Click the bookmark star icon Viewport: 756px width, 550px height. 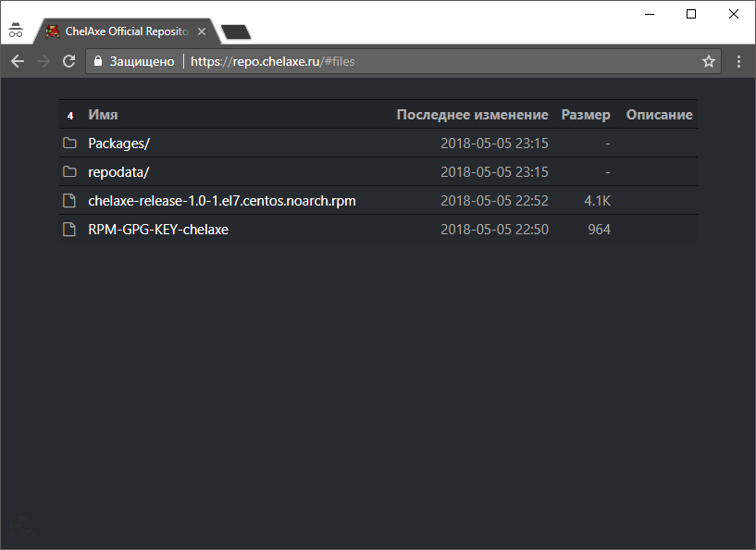tap(709, 61)
